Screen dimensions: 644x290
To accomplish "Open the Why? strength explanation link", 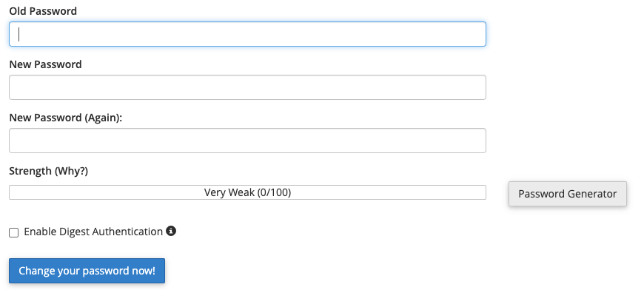I will (70, 171).
